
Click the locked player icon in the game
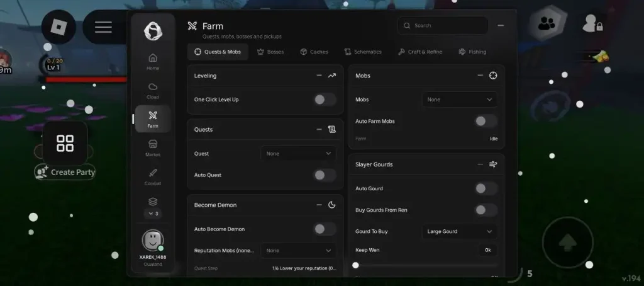tap(592, 23)
